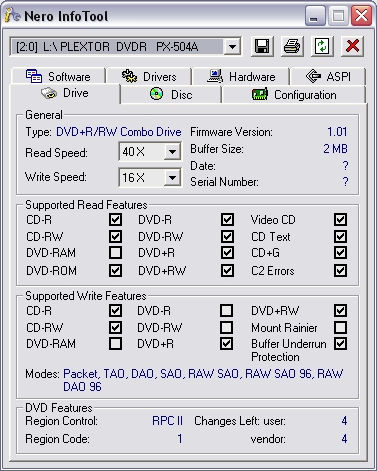Screen dimensions: 377x471
Task: Toggle CD-RW read feature checkbox
Action: click(115, 237)
